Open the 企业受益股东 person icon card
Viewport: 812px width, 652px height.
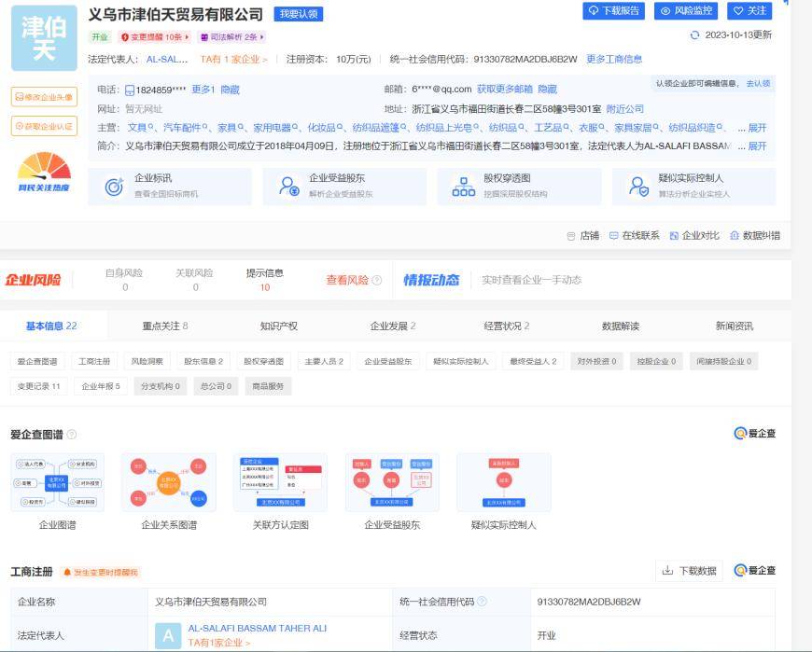click(344, 187)
